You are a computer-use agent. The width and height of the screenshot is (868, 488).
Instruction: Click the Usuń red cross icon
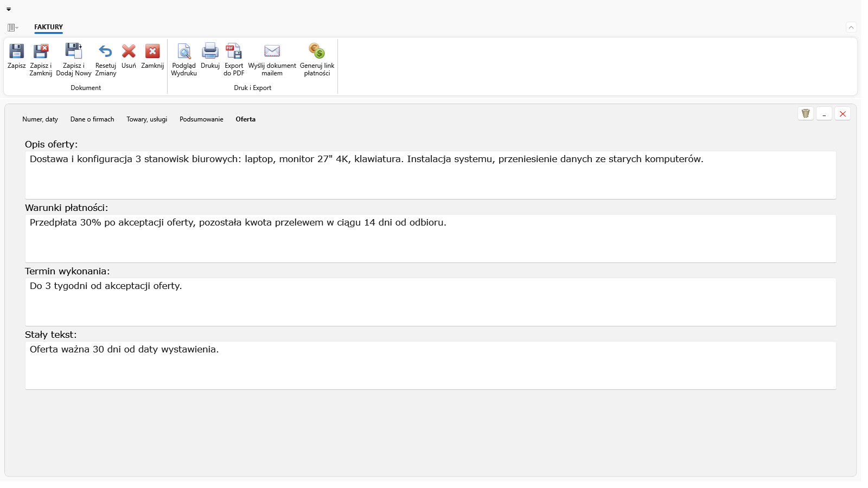click(x=129, y=52)
